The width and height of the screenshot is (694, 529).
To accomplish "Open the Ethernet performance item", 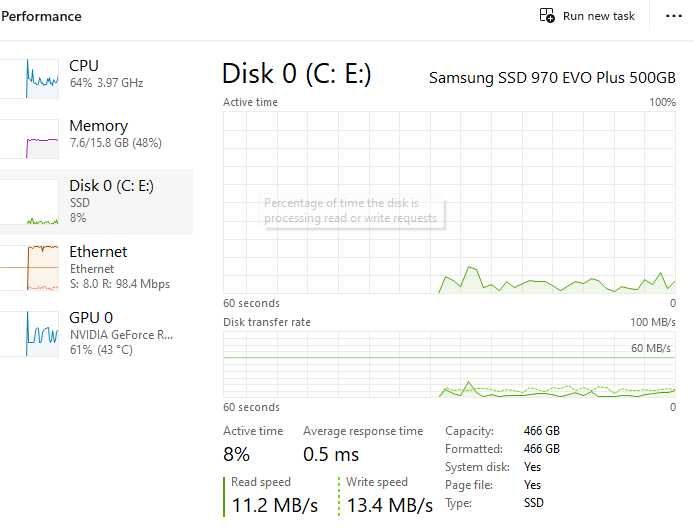I will tap(100, 267).
